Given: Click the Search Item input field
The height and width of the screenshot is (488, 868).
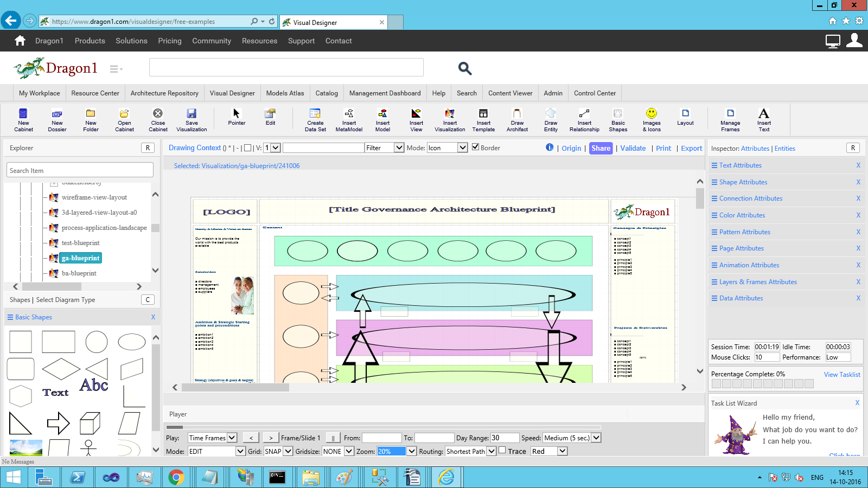Looking at the screenshot, I should pyautogui.click(x=80, y=170).
